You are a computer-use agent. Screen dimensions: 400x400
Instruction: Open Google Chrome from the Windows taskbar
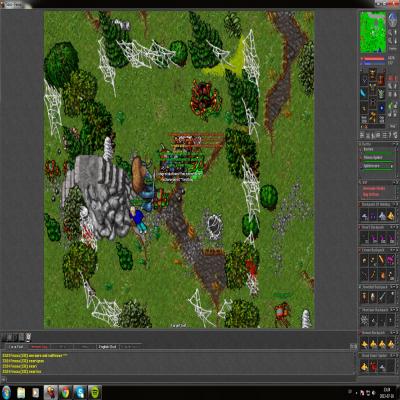click(66, 392)
